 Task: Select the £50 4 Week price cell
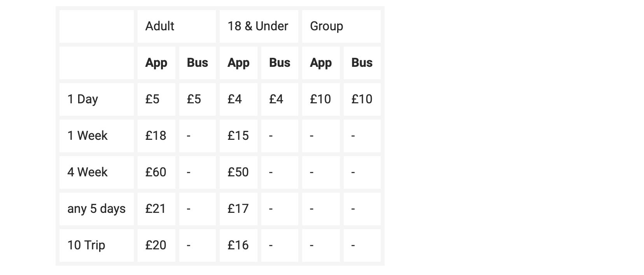(238, 172)
